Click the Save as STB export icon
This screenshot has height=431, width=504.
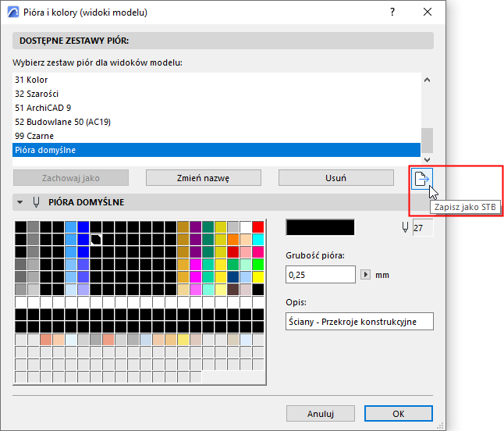[x=422, y=179]
